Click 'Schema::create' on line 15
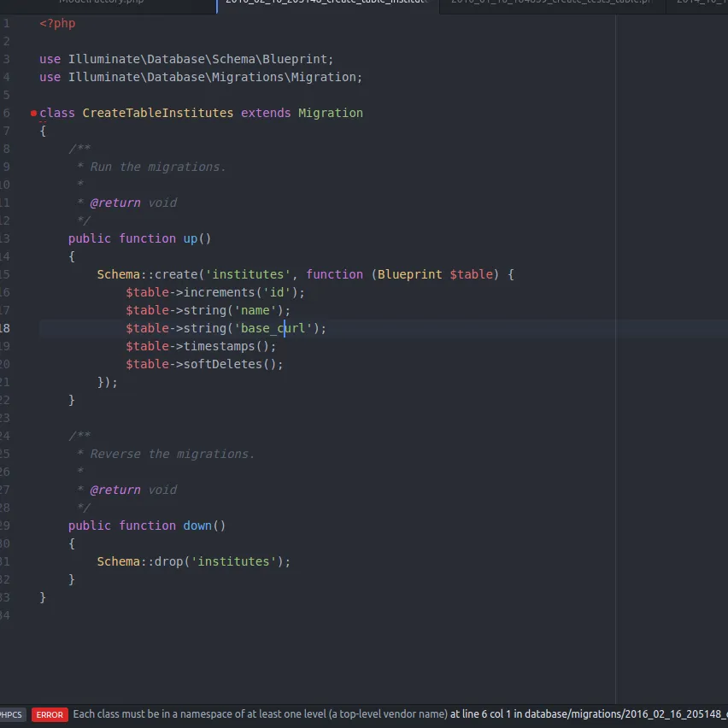728x728 pixels. click(x=147, y=274)
